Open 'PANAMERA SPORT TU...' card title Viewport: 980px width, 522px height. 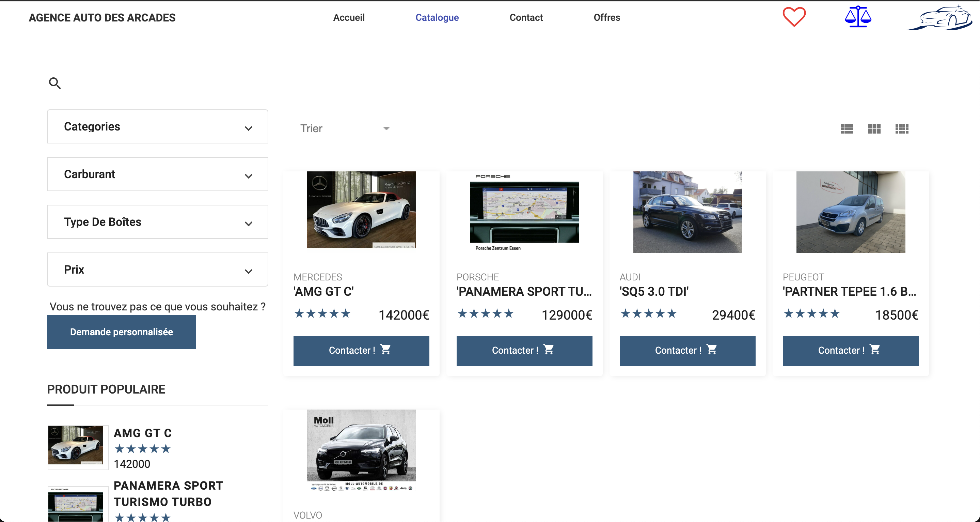coord(524,292)
